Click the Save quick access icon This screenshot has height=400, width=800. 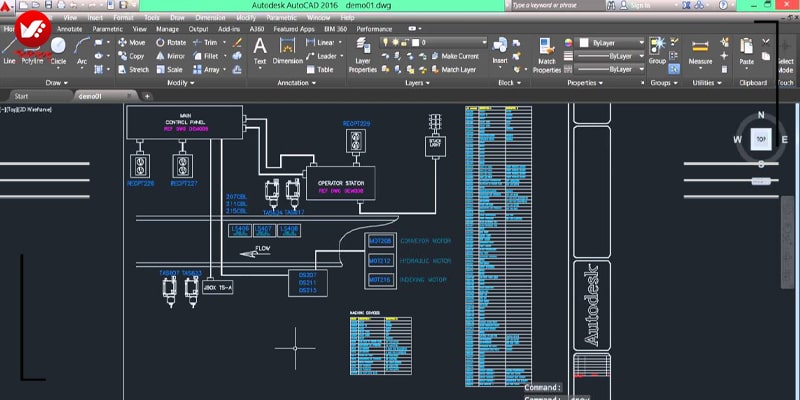click(48, 5)
